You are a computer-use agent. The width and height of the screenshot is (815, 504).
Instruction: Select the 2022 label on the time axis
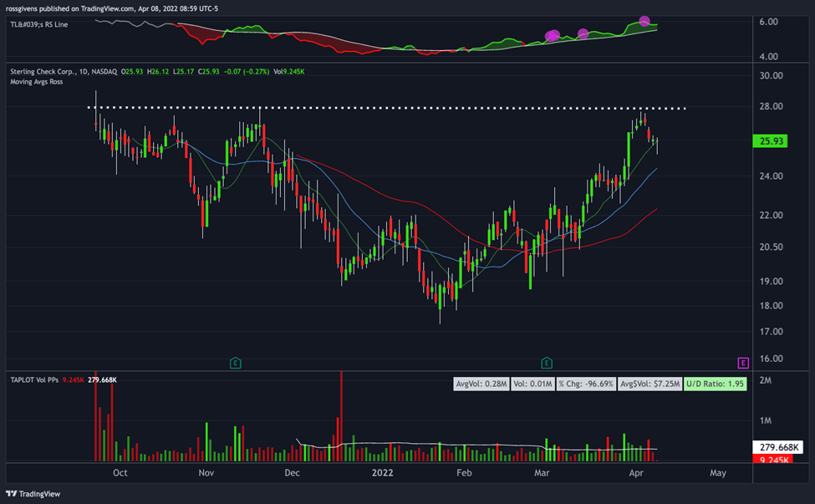(382, 473)
